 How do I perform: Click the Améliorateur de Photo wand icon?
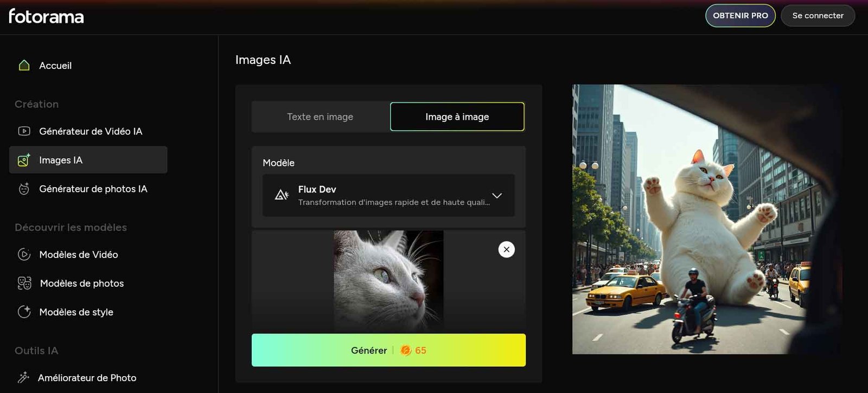(x=23, y=377)
